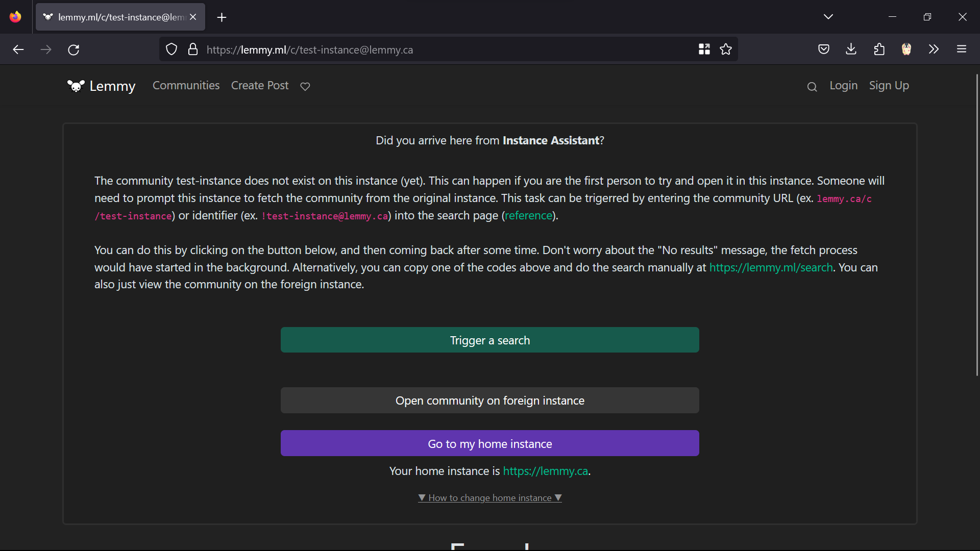Reload the page with refresh icon
Screen dimensions: 980x551
click(x=73, y=49)
